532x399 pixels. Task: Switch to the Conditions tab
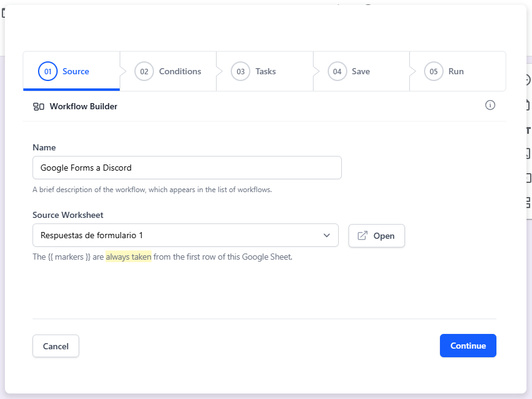(180, 71)
